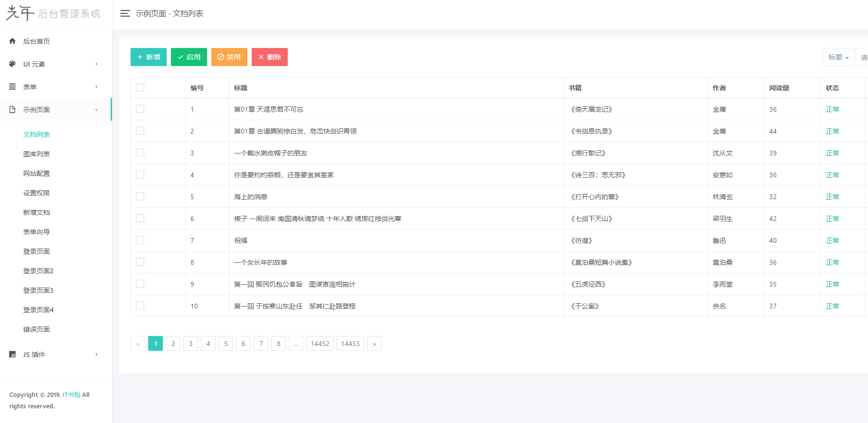Image resolution: width=868 pixels, height=423 pixels.
Task: Go to page 14452
Action: coord(320,344)
